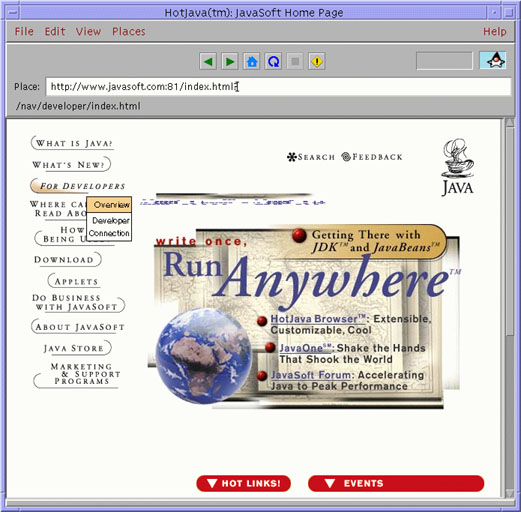
Task: Reload the page with the blue arrow
Action: pos(273,61)
